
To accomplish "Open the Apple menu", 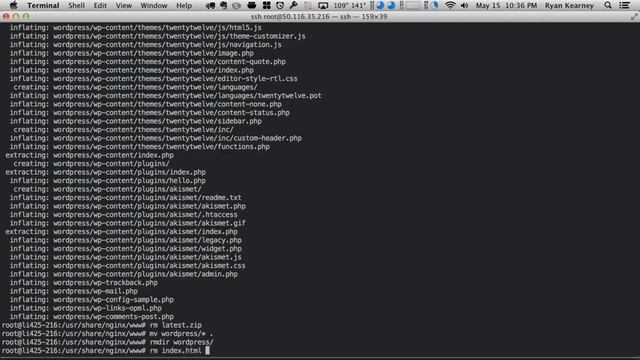I will pyautogui.click(x=13, y=5).
